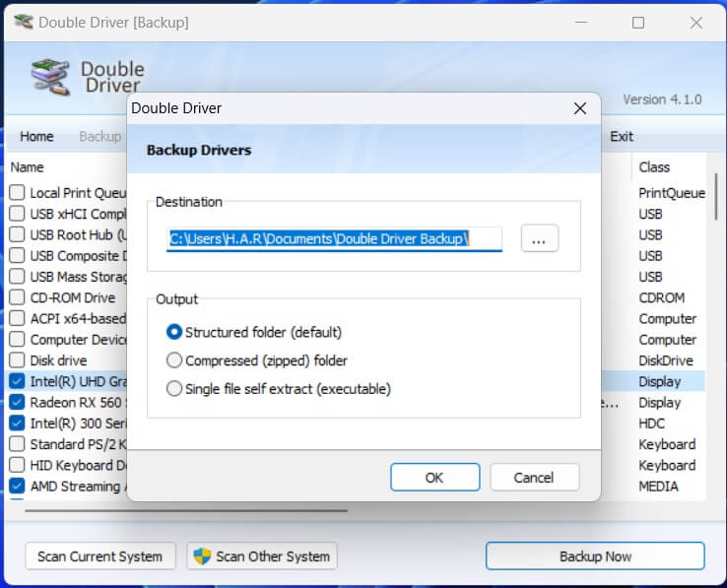727x588 pixels.
Task: Click the Exit menu item
Action: [x=622, y=136]
